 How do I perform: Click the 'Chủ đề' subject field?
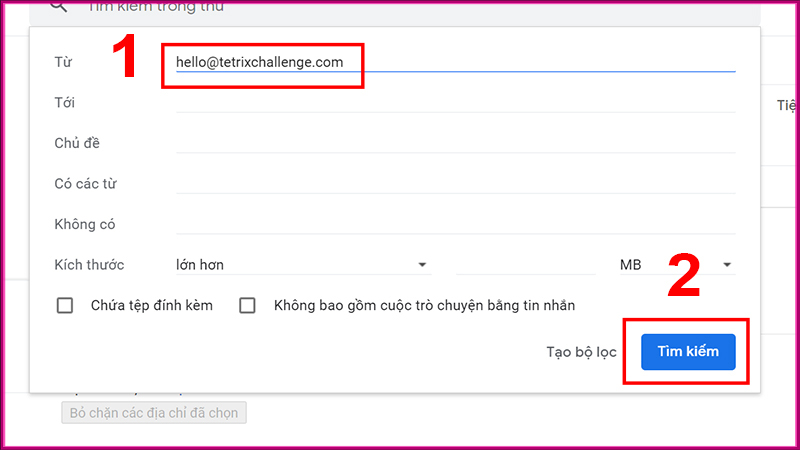pos(456,143)
